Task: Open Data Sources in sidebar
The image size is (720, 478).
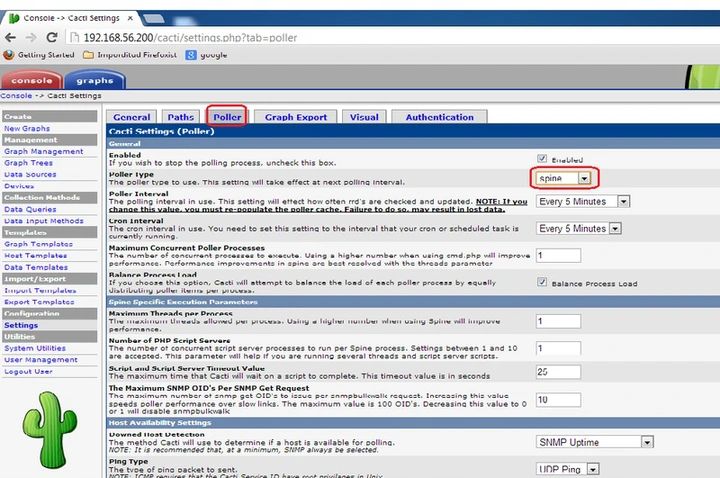Action: click(x=30, y=174)
